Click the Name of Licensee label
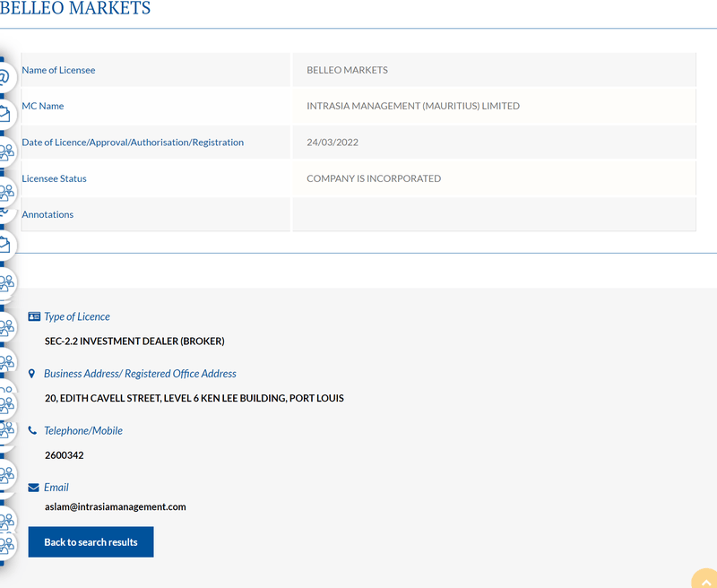 pyautogui.click(x=58, y=70)
